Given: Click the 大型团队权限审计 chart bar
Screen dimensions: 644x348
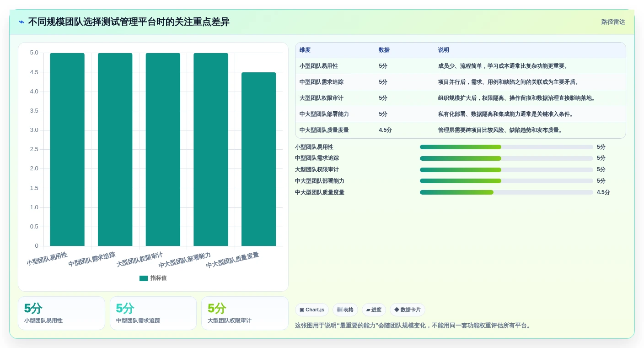Looking at the screenshot, I should point(163,149).
